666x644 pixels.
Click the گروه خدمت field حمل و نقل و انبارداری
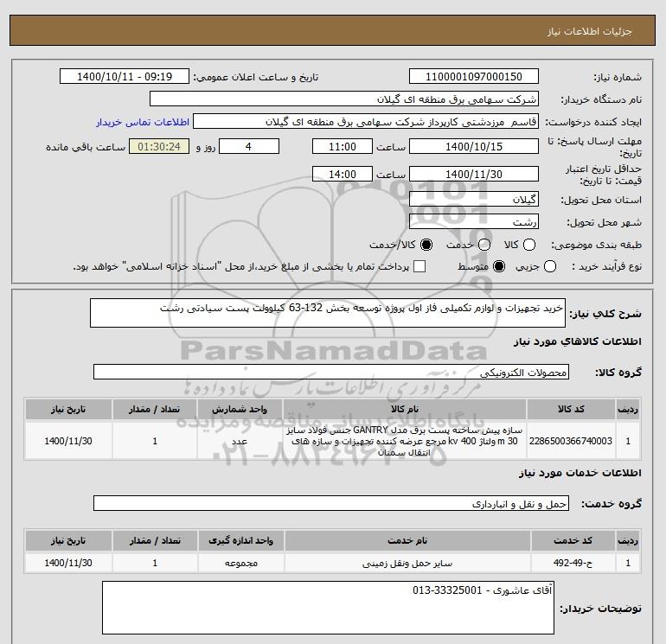coord(331,503)
